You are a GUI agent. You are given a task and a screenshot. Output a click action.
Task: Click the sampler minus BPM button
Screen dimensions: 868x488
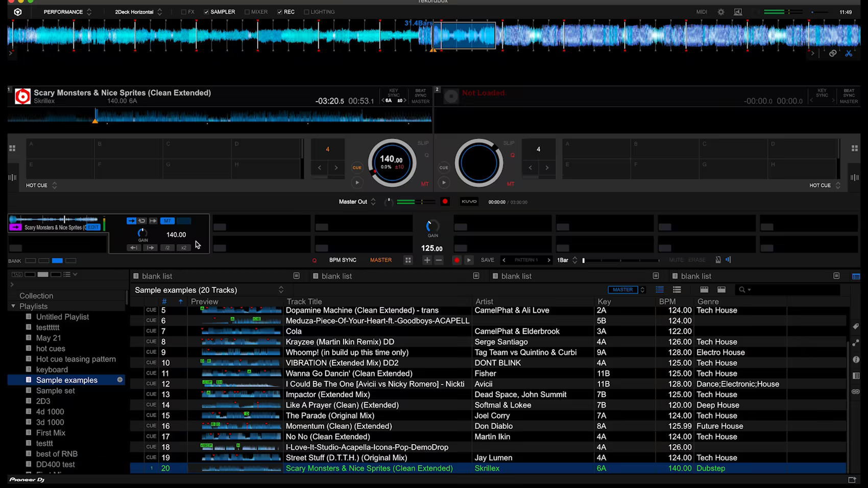coord(439,260)
